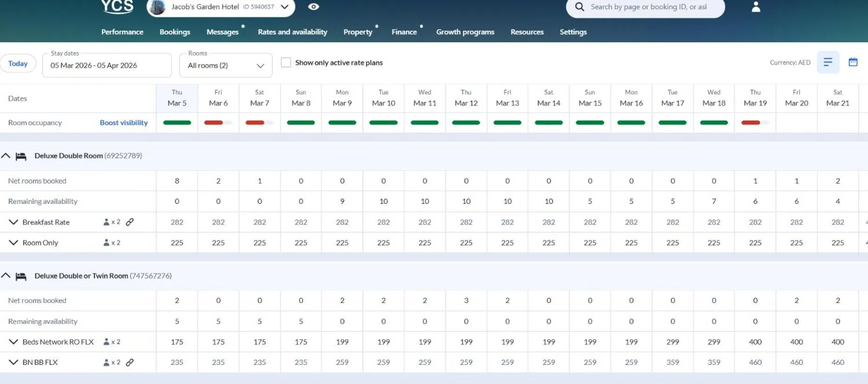Click the YCS logo
Screen dimensions: 868x384
[117, 7]
